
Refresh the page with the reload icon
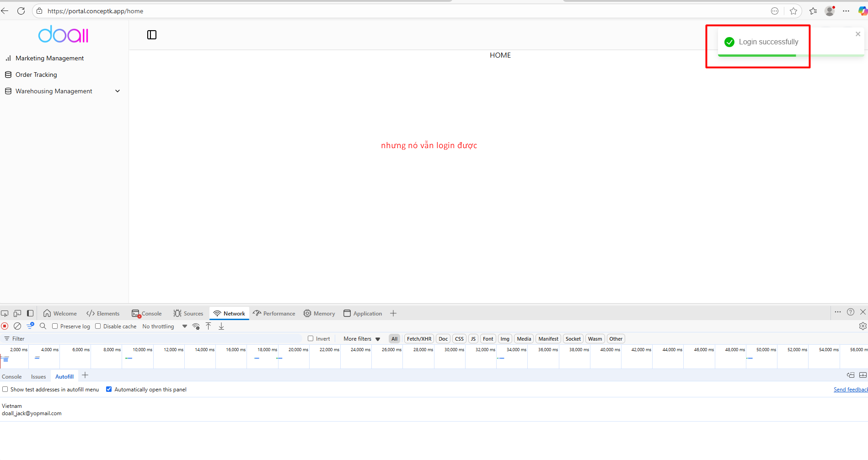[21, 11]
